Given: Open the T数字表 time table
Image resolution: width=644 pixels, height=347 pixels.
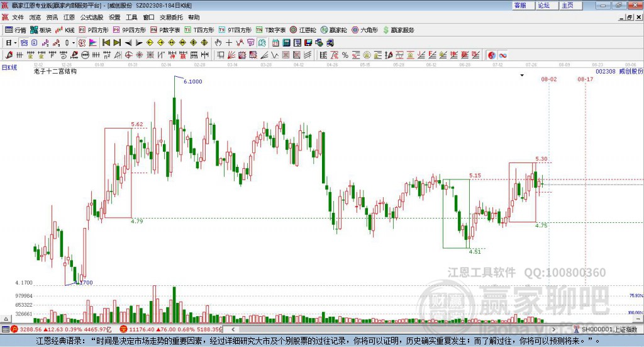Looking at the screenshot, I should click(270, 30).
